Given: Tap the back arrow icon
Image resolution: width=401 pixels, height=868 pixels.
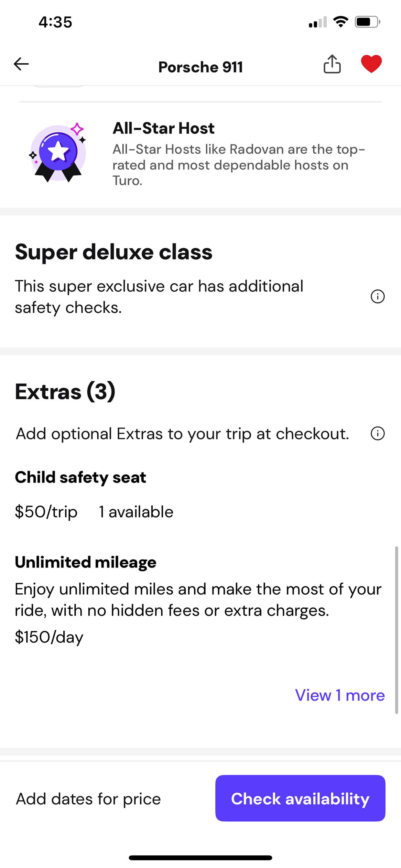Looking at the screenshot, I should click(x=21, y=64).
